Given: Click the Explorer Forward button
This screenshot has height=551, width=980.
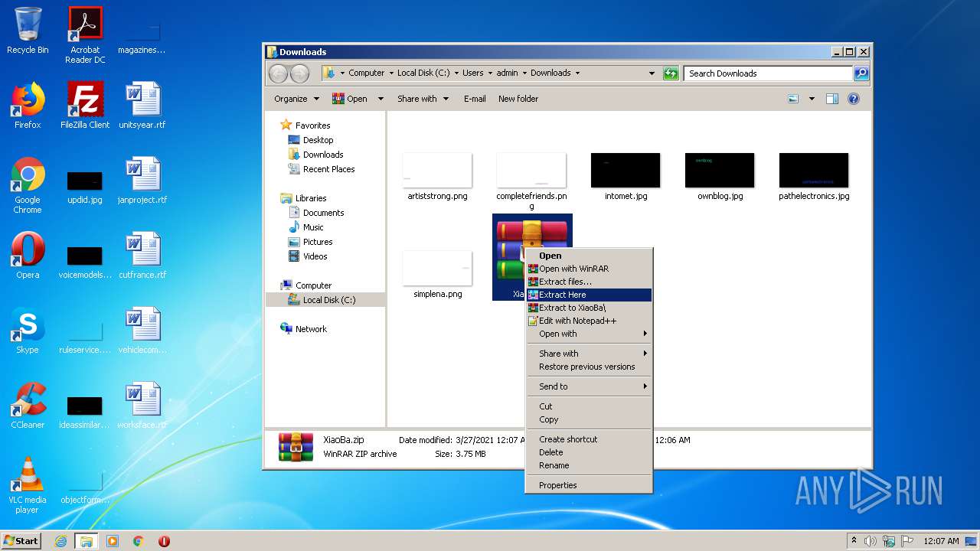Looking at the screenshot, I should pyautogui.click(x=299, y=73).
